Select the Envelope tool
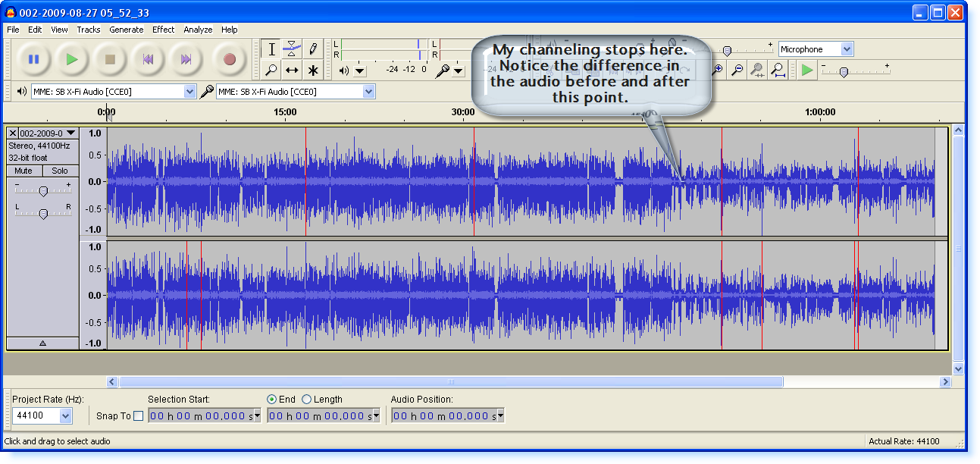Viewport: 980px width, 464px height. coord(292,49)
